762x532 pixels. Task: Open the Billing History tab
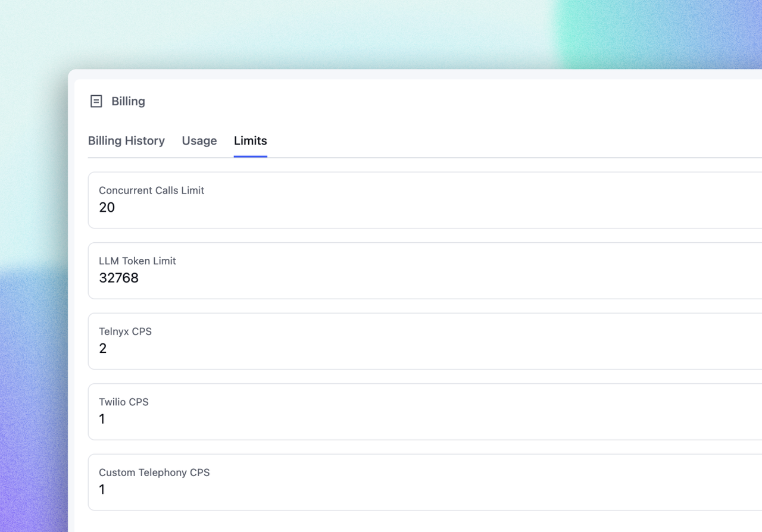click(x=126, y=141)
